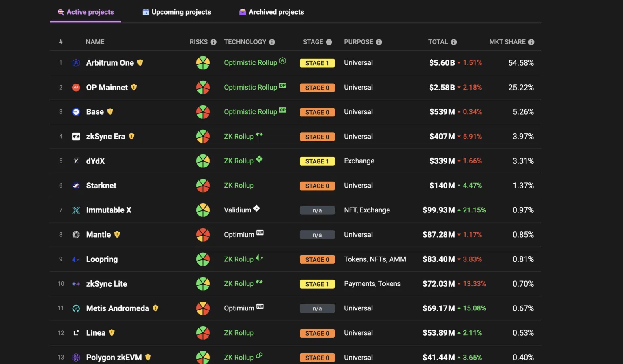Click the 'Payments, Tokens' purpose cell

tap(372, 284)
